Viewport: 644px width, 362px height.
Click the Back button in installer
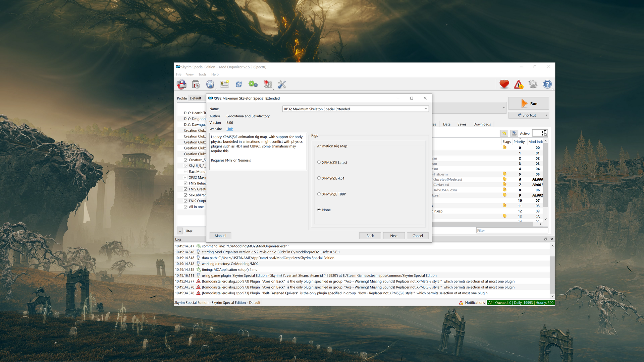[x=370, y=236]
